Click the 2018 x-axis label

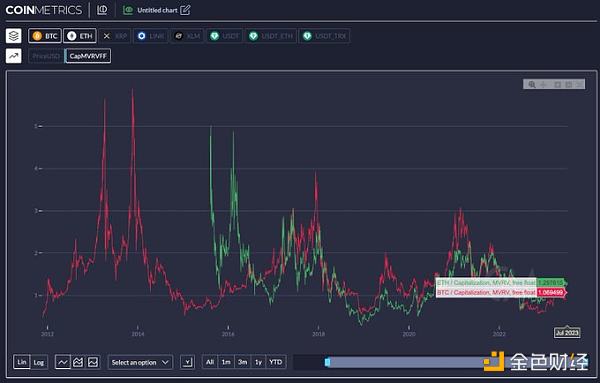click(x=318, y=334)
